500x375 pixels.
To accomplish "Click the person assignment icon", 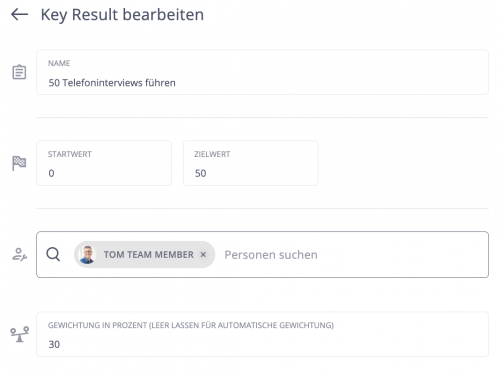I will tap(19, 254).
